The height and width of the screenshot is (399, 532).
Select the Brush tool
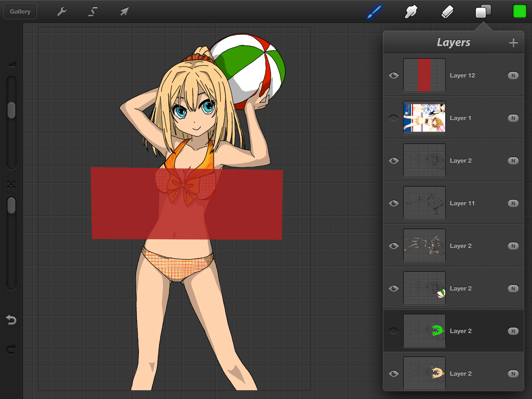[x=374, y=12]
